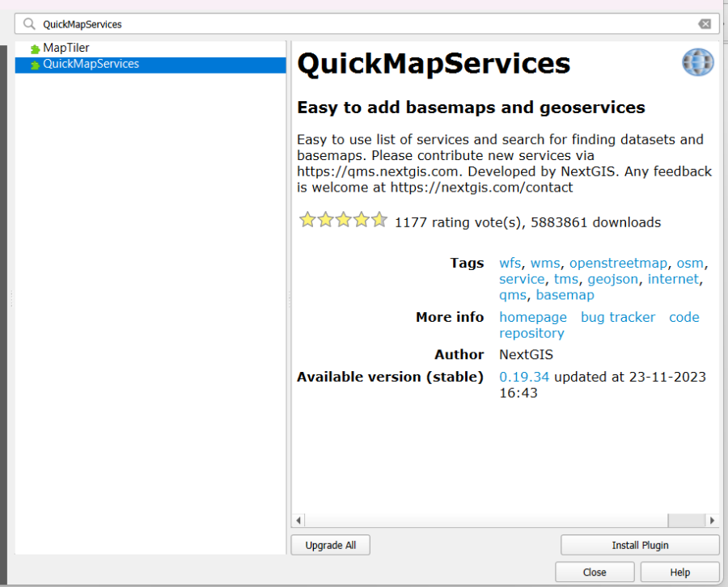Click the green puzzle icon beside MapTiler
This screenshot has width=728, height=587.
[35, 49]
